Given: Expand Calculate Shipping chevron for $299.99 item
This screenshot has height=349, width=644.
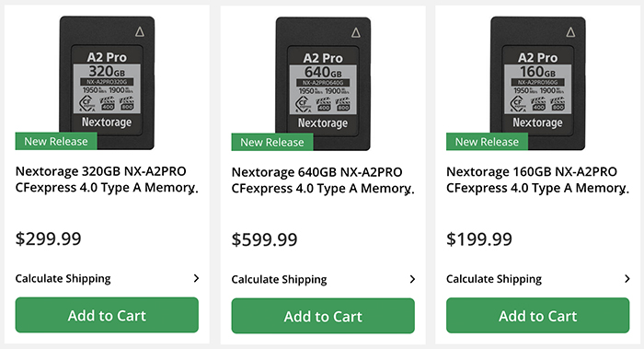Looking at the screenshot, I should (196, 278).
